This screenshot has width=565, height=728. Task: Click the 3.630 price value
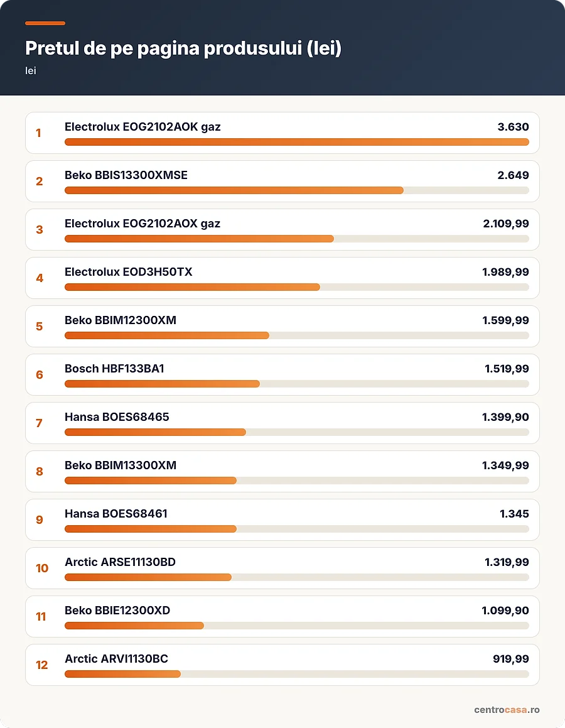[x=513, y=127]
